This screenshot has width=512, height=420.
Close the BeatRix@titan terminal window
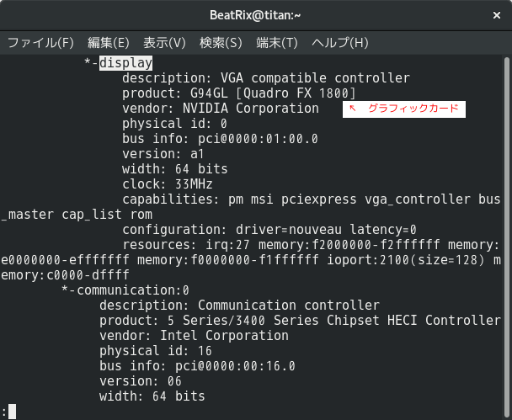pos(497,15)
